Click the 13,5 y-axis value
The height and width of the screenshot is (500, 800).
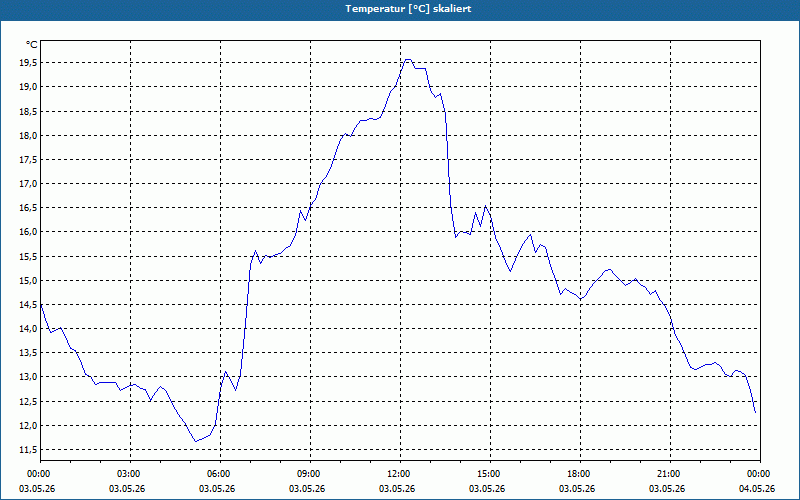coord(29,353)
